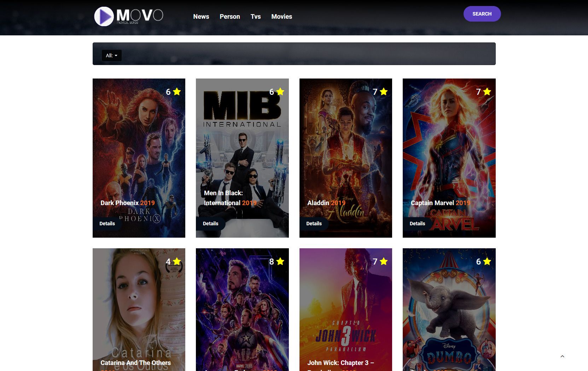View Details for Aladdin
This screenshot has width=588, height=371.
[x=314, y=224]
